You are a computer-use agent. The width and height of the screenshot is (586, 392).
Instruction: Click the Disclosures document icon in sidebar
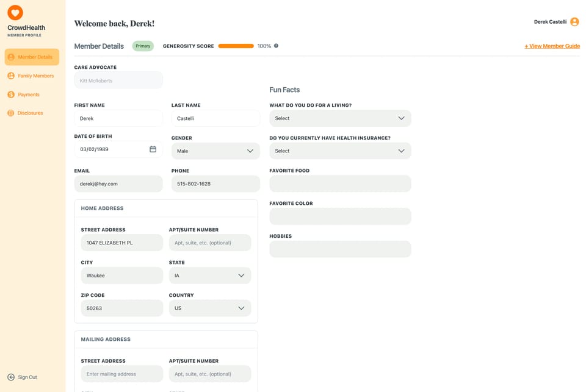(x=10, y=113)
